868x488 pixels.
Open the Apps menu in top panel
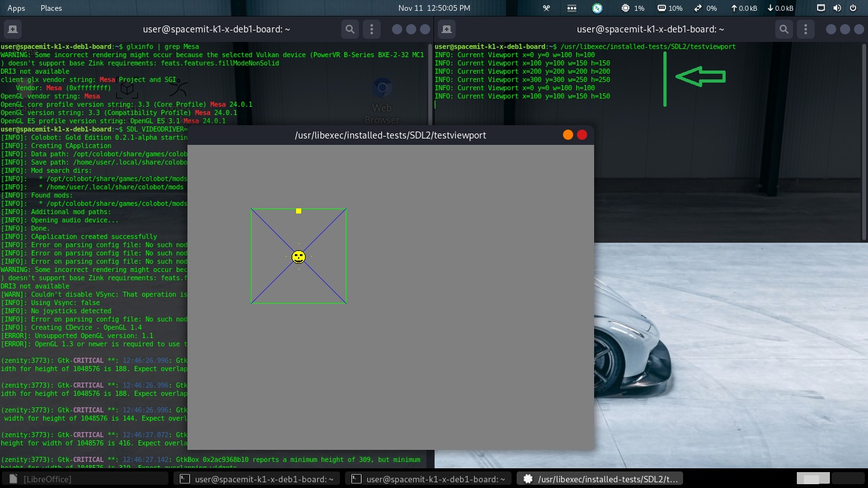tap(17, 8)
